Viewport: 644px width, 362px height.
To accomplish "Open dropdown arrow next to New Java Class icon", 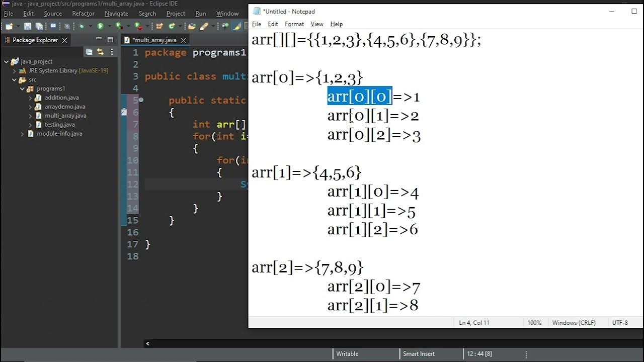I will pos(180,26).
